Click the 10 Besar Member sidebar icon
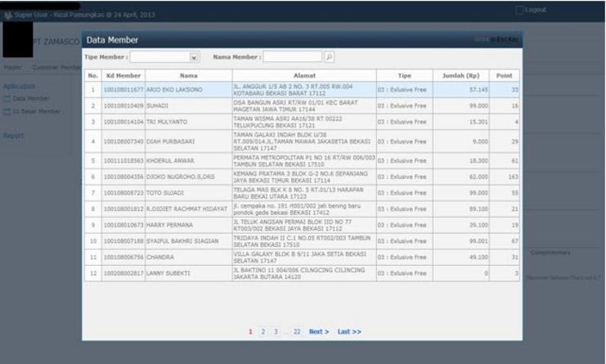The image size is (606, 364). click(7, 111)
